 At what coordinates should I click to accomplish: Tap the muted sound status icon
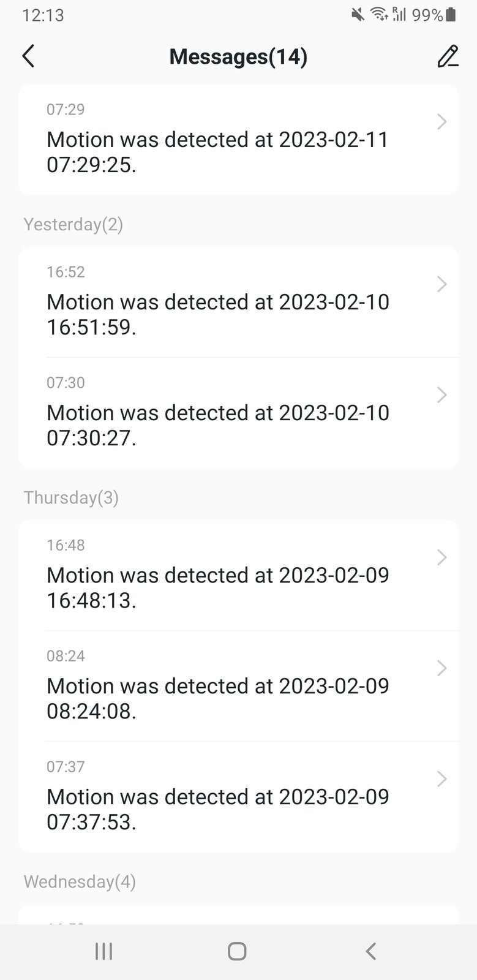tap(358, 15)
